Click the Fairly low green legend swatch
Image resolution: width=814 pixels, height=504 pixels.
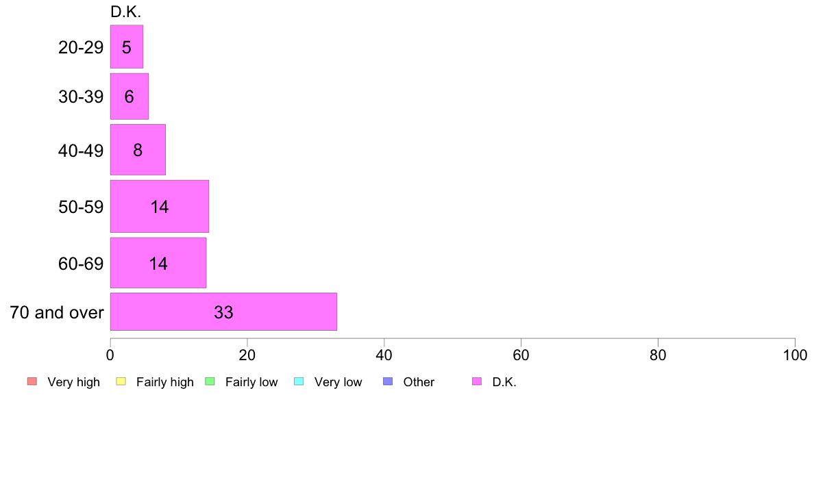(210, 381)
